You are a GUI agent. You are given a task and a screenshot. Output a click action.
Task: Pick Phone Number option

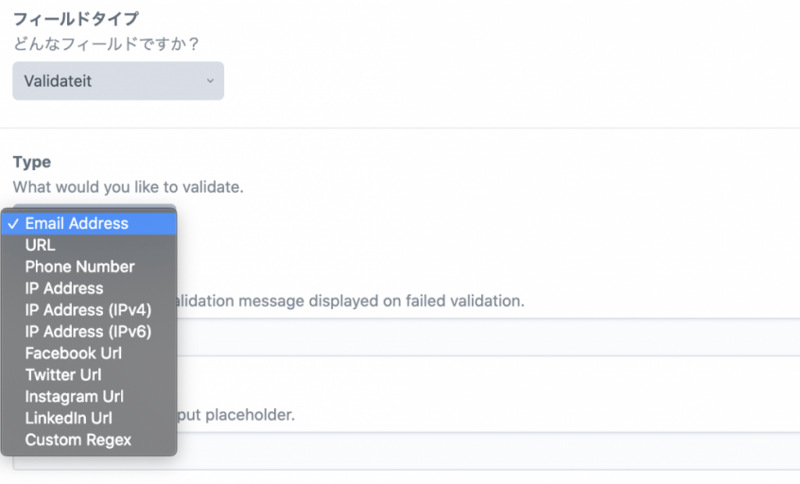click(x=80, y=267)
